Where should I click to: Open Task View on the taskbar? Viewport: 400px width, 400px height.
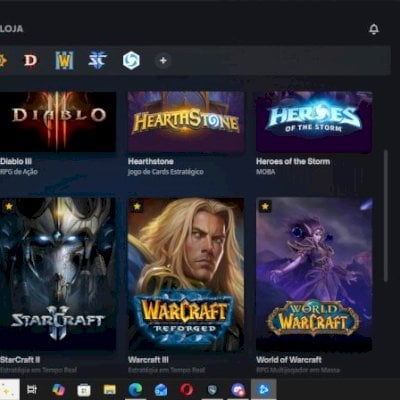click(x=32, y=389)
